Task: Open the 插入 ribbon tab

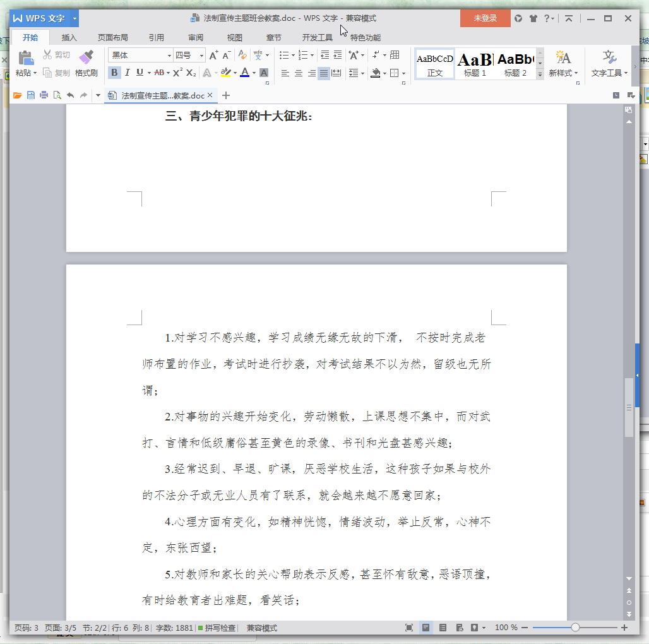Action: pos(69,38)
